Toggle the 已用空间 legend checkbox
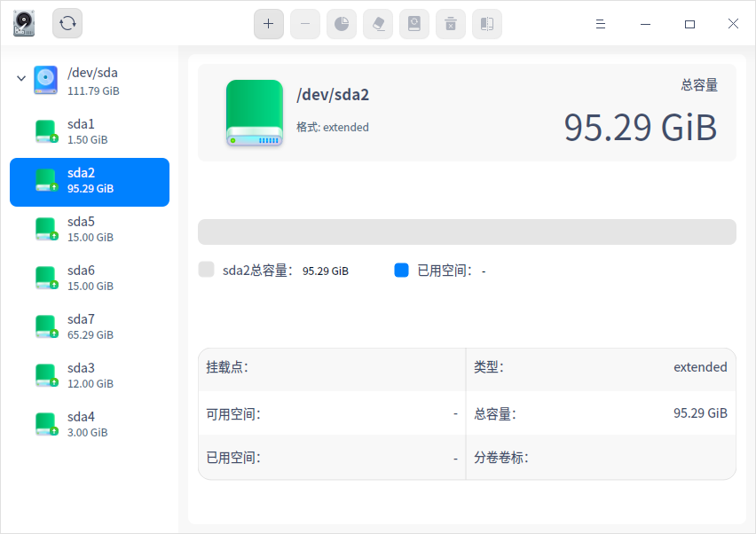The width and height of the screenshot is (756, 534). 400,271
